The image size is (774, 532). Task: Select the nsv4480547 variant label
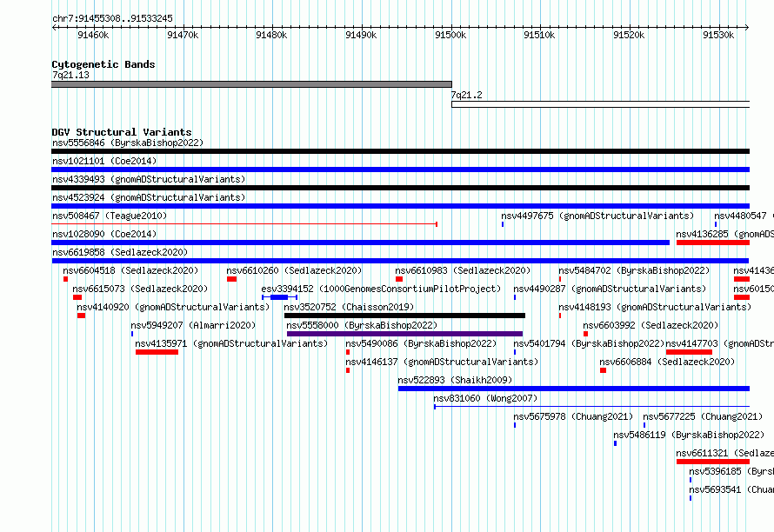744,216
